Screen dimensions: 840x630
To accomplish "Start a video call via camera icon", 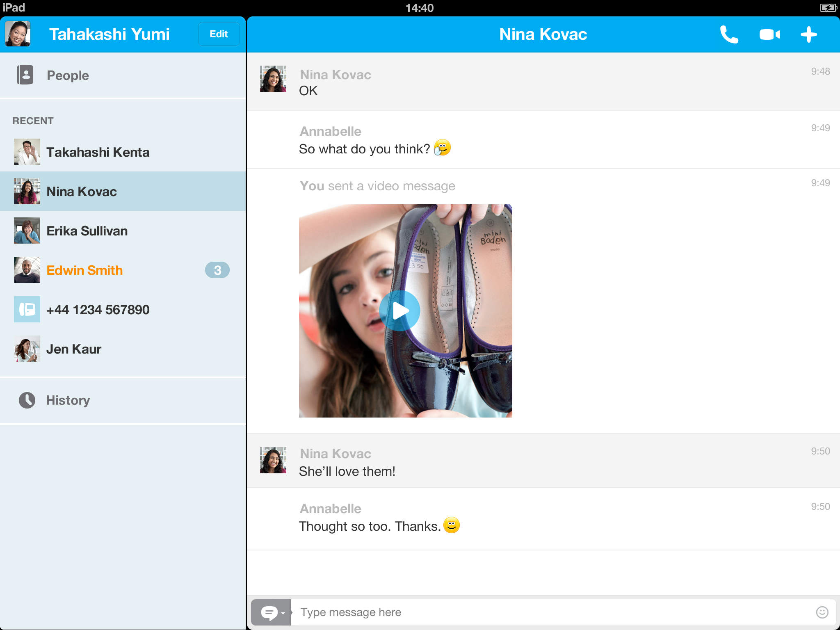I will tap(769, 34).
